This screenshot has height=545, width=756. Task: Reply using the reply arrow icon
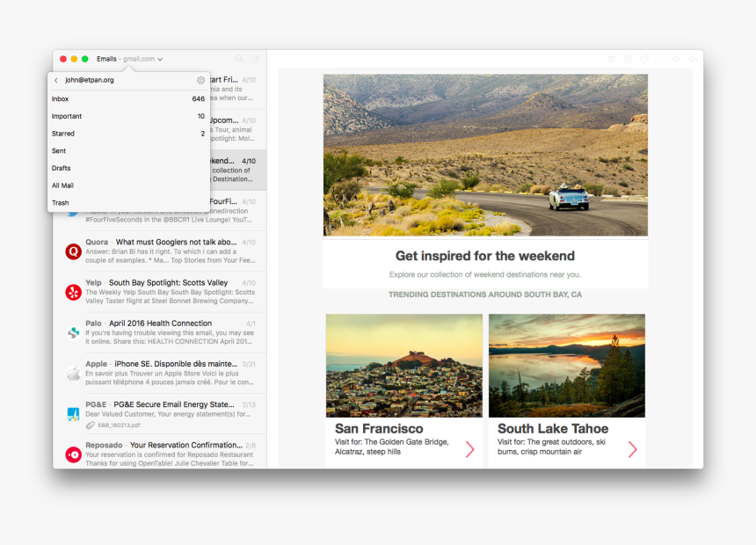tap(692, 59)
